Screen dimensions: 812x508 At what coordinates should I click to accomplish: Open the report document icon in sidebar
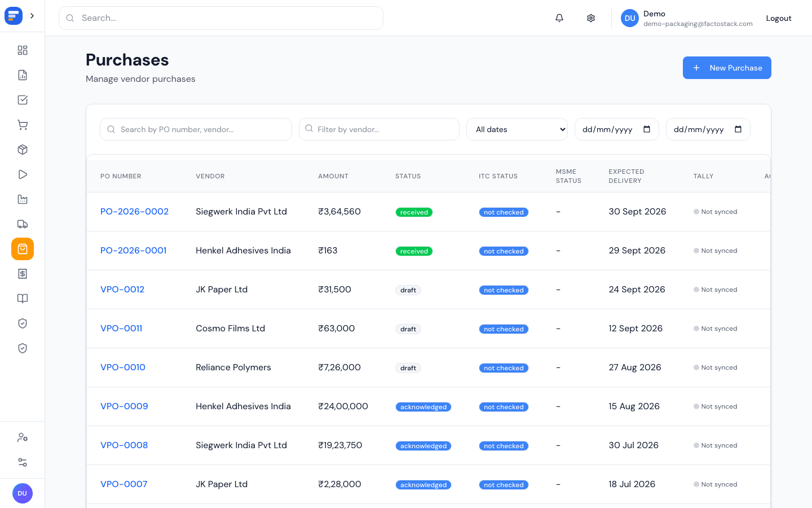click(x=23, y=75)
